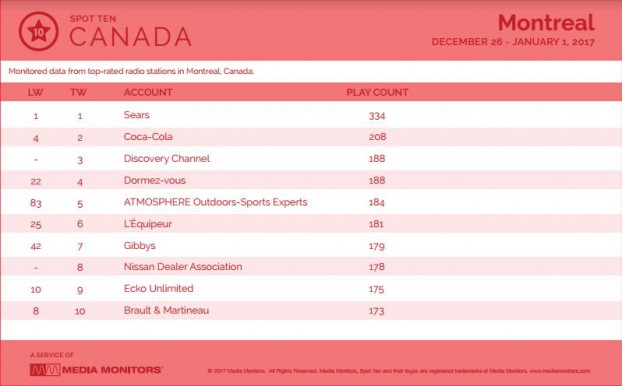Click the Sears play count 334

[377, 116]
